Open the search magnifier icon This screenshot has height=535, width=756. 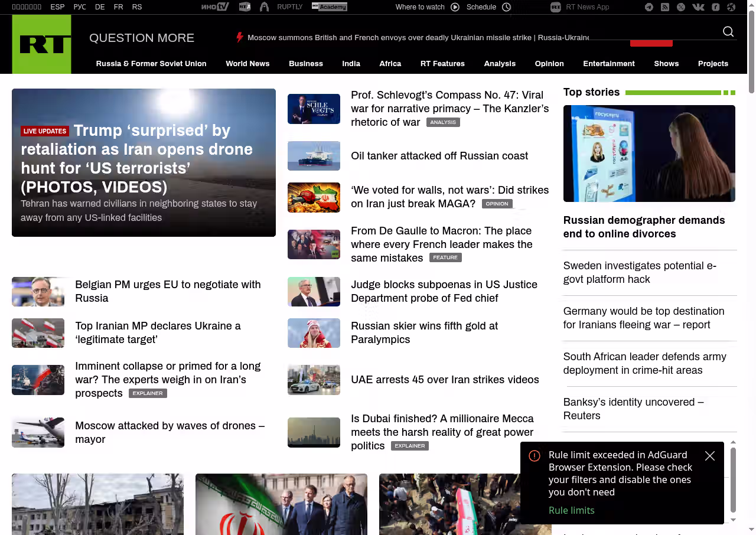click(728, 32)
